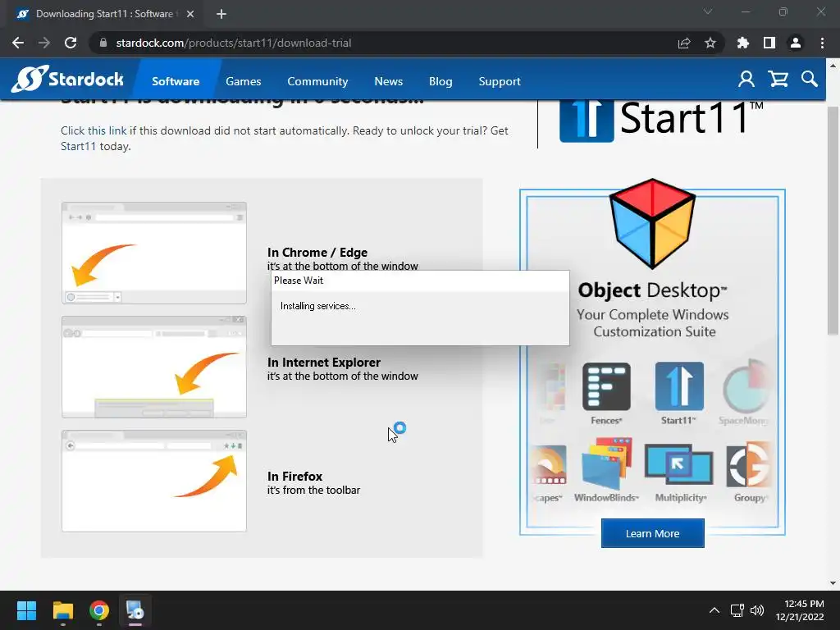Click the Start11 link in the paragraph
Viewport: 840px width, 630px height.
[78, 146]
